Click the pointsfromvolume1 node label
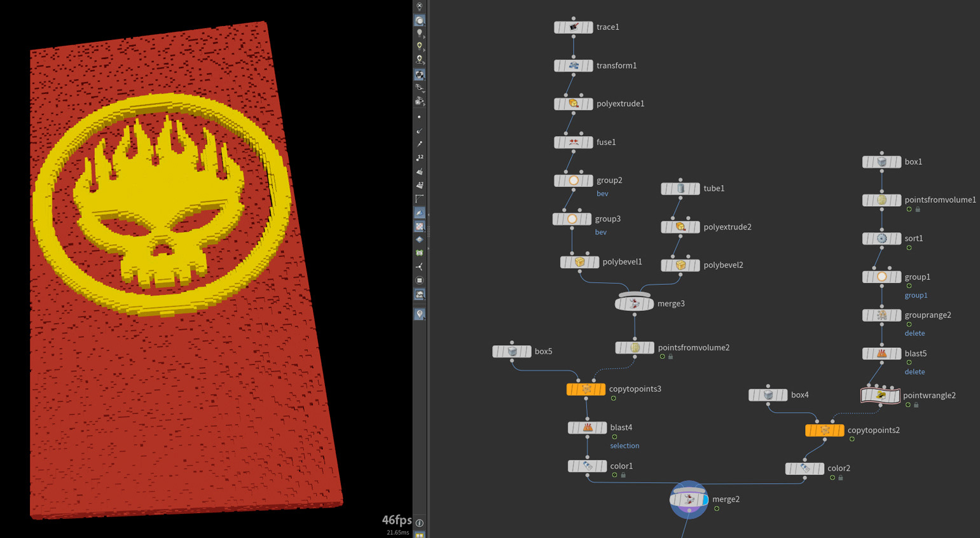This screenshot has height=538, width=980. (x=940, y=200)
